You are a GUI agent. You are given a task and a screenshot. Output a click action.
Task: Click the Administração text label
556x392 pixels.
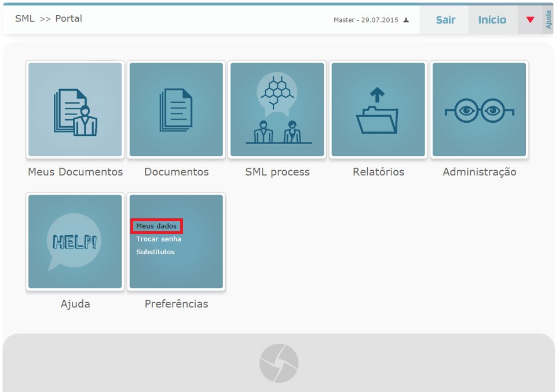coord(479,172)
